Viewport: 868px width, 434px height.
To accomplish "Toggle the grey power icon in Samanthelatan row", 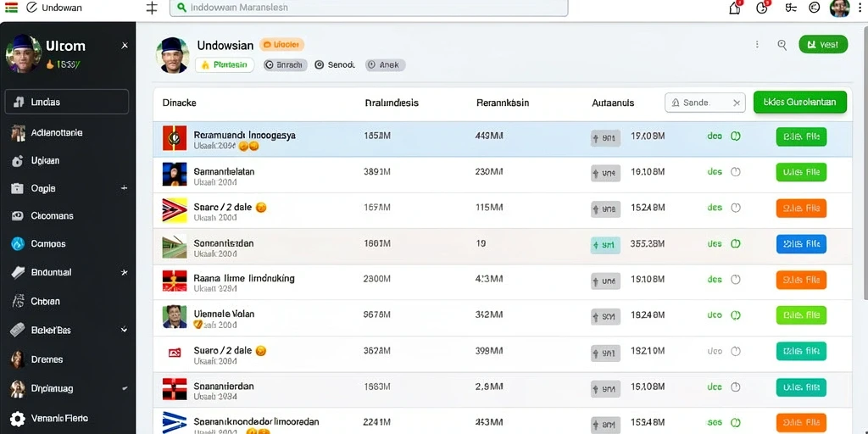I will [x=736, y=171].
